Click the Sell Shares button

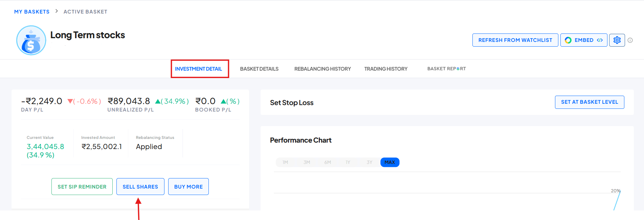[x=140, y=187]
